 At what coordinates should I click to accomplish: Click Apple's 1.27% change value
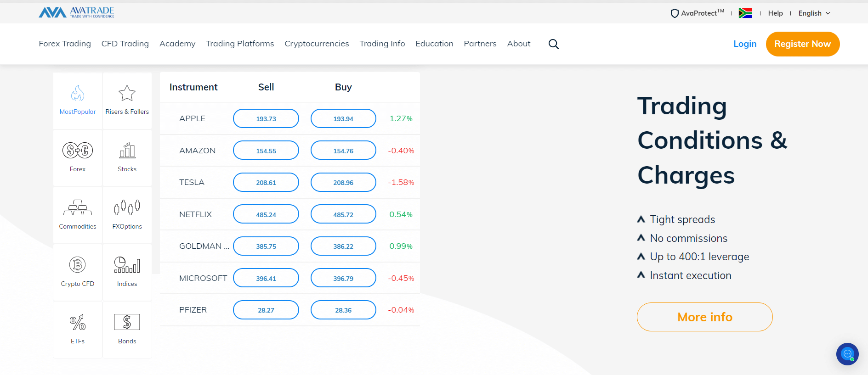401,118
